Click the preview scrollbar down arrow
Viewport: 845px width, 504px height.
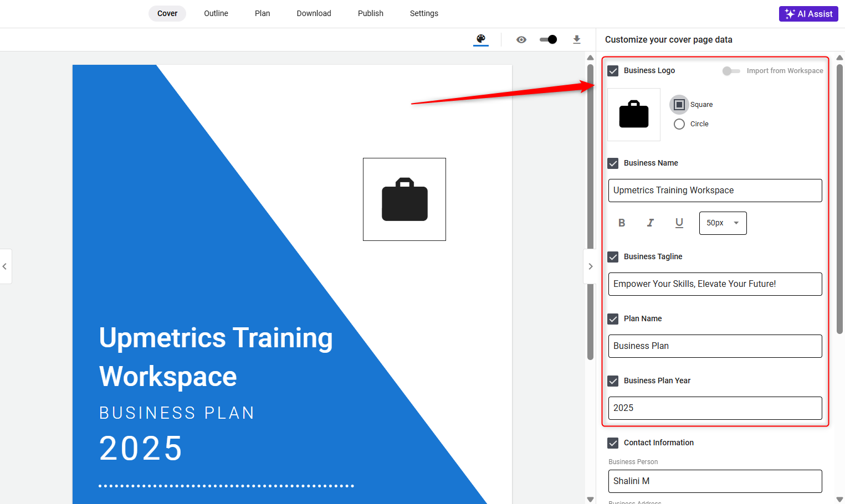590,500
